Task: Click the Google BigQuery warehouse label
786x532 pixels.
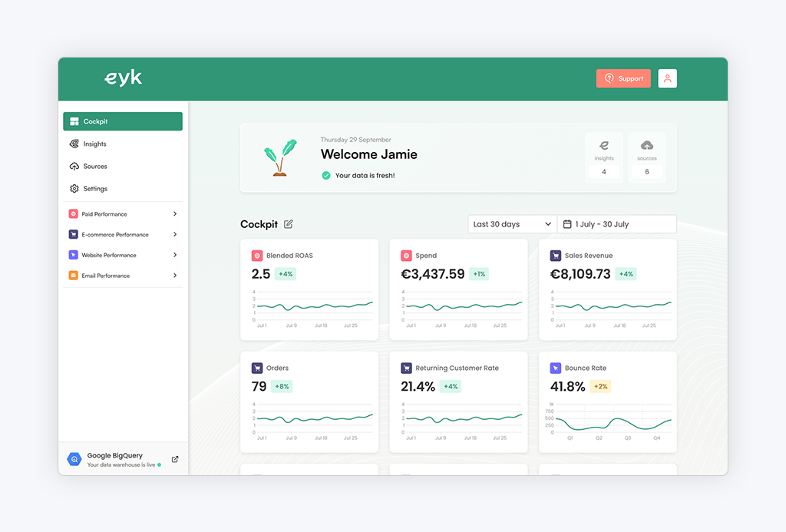Action: (x=115, y=455)
